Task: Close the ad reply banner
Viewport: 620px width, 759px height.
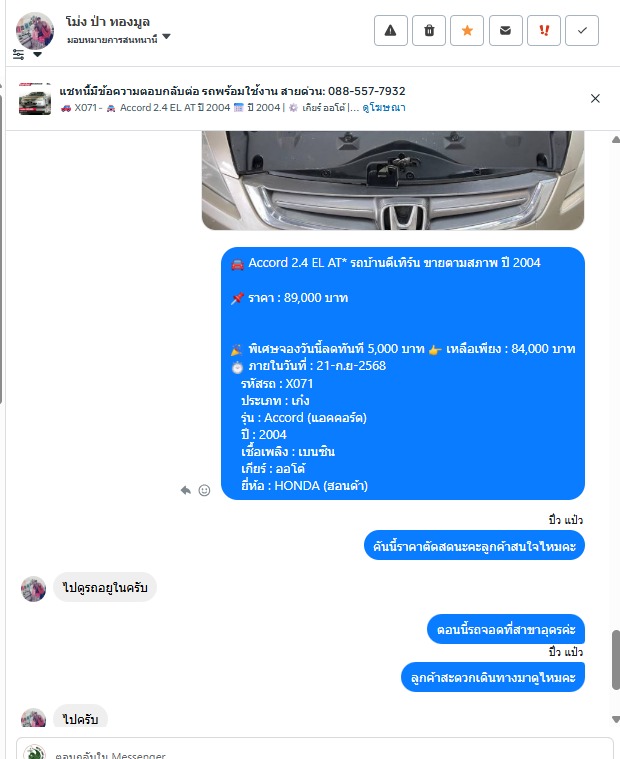Action: [595, 98]
